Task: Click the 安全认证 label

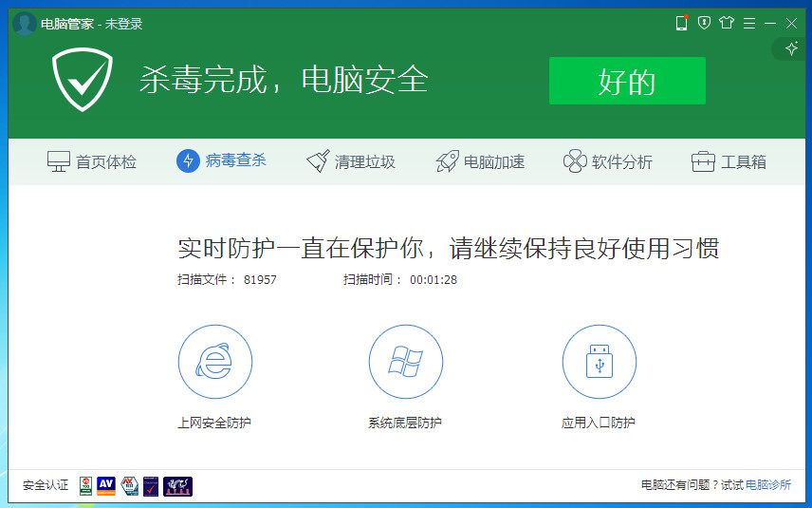Action: [x=46, y=485]
